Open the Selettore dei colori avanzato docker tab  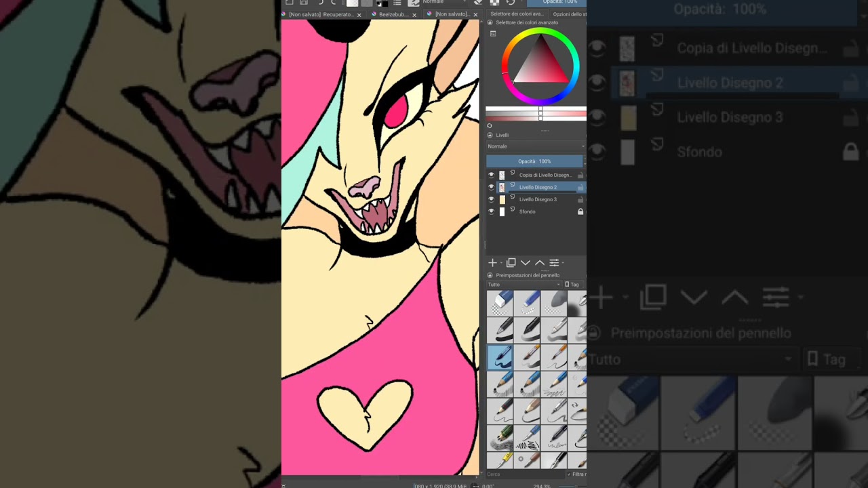(x=516, y=14)
